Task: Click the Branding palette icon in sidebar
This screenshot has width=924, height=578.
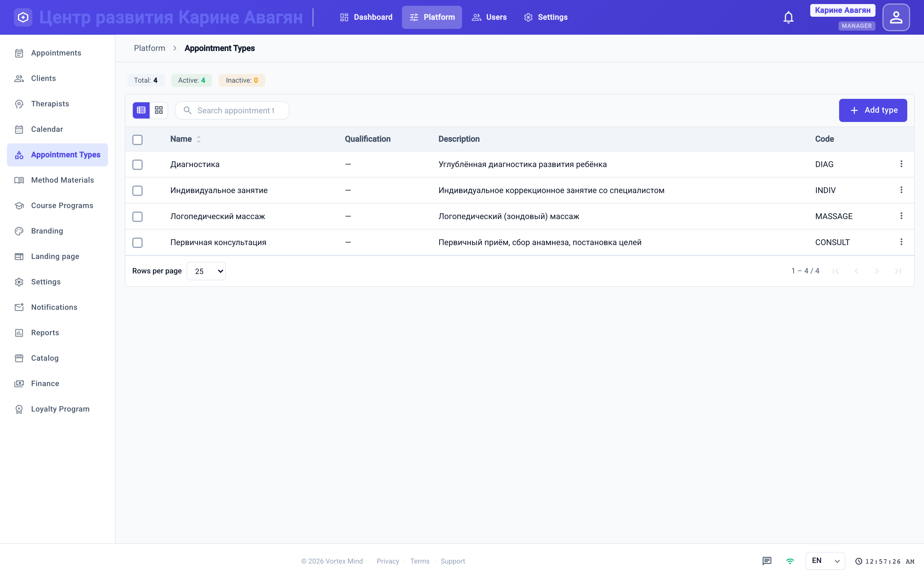Action: pos(19,231)
